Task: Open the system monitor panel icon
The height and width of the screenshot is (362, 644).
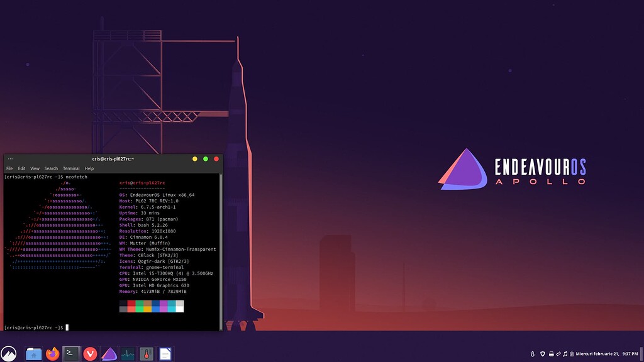Action: pyautogui.click(x=128, y=354)
